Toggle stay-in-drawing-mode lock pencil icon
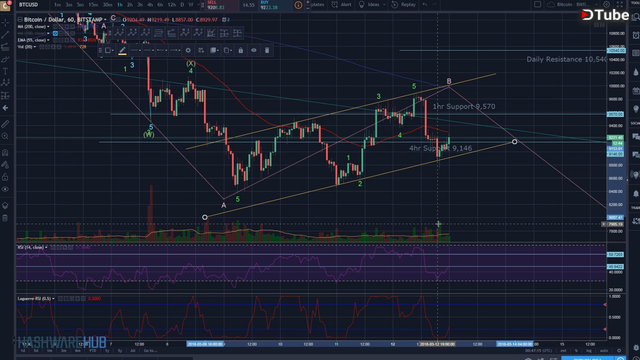Image resolution: width=640 pixels, height=360 pixels. (x=5, y=164)
